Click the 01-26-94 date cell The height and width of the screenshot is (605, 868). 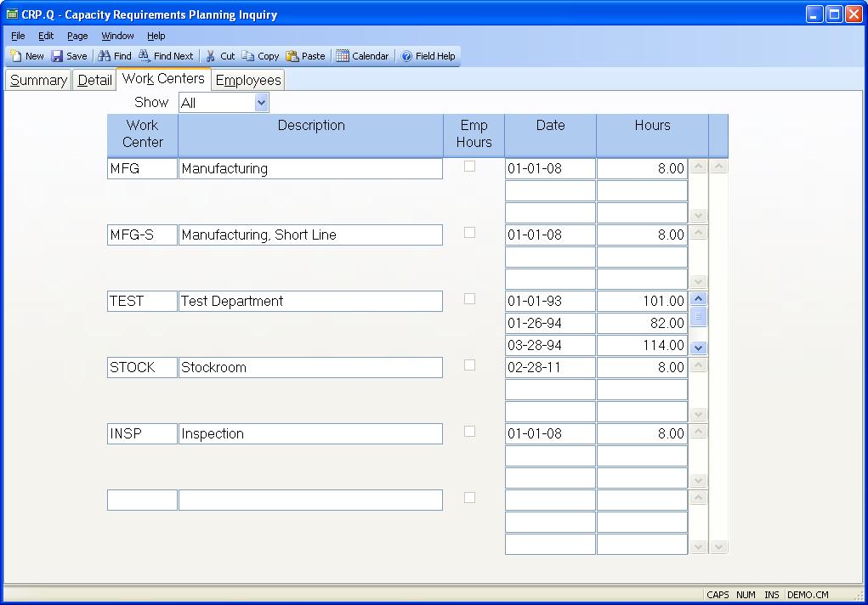[x=550, y=323]
